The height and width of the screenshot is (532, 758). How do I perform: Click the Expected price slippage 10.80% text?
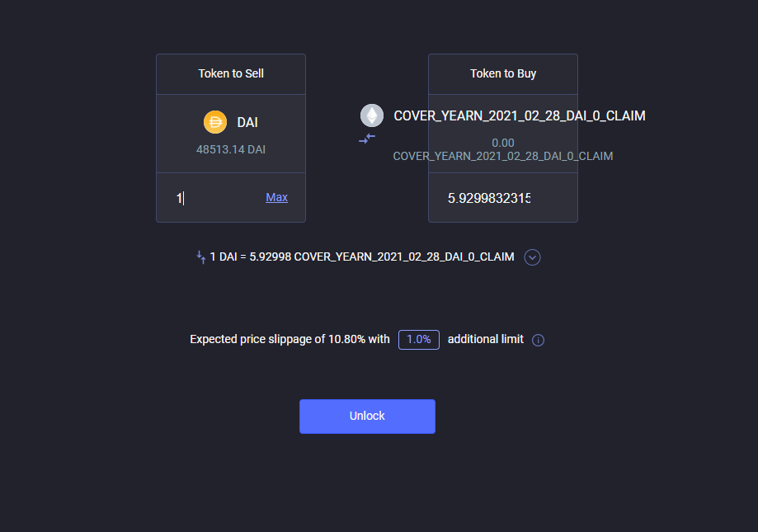(x=290, y=339)
